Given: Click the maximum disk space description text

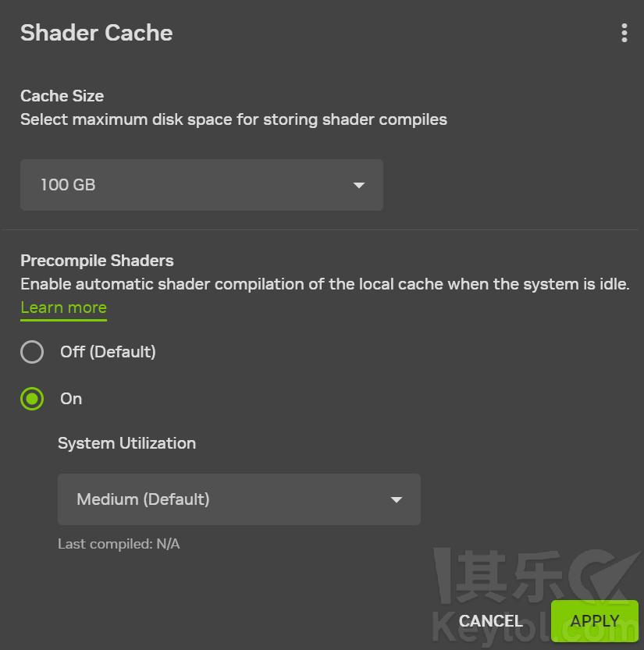Looking at the screenshot, I should pos(233,119).
